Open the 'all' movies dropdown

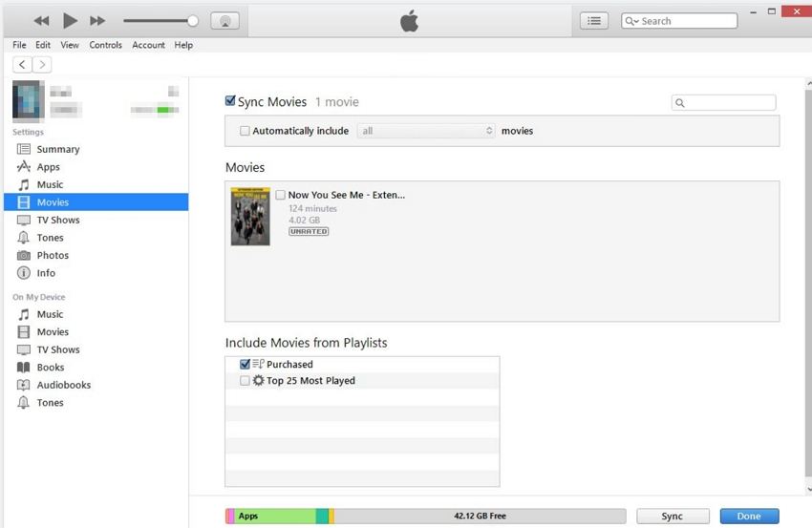[x=426, y=131]
